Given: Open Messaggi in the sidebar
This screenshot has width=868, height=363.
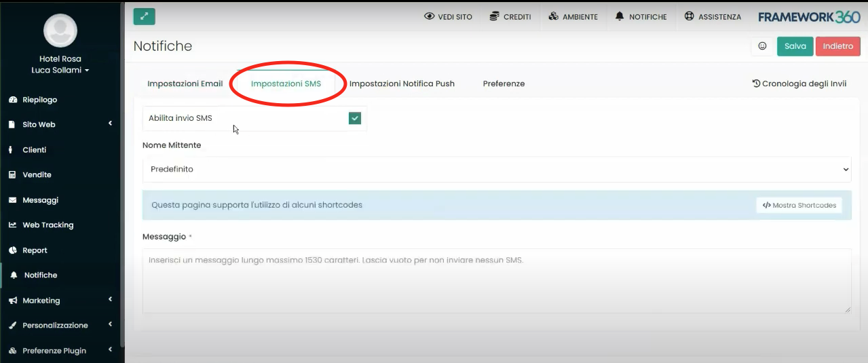Looking at the screenshot, I should coord(40,200).
